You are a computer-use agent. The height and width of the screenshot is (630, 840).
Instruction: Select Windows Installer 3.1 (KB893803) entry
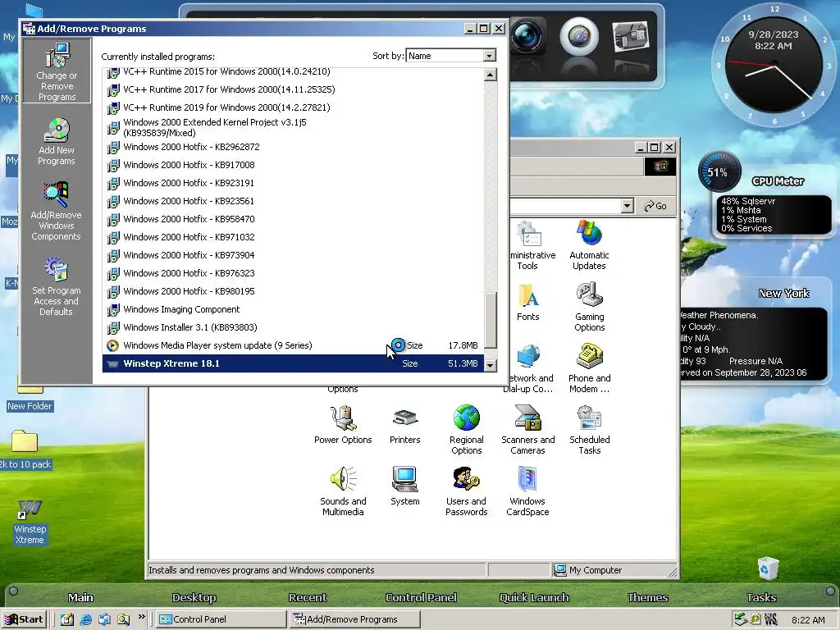coord(293,327)
